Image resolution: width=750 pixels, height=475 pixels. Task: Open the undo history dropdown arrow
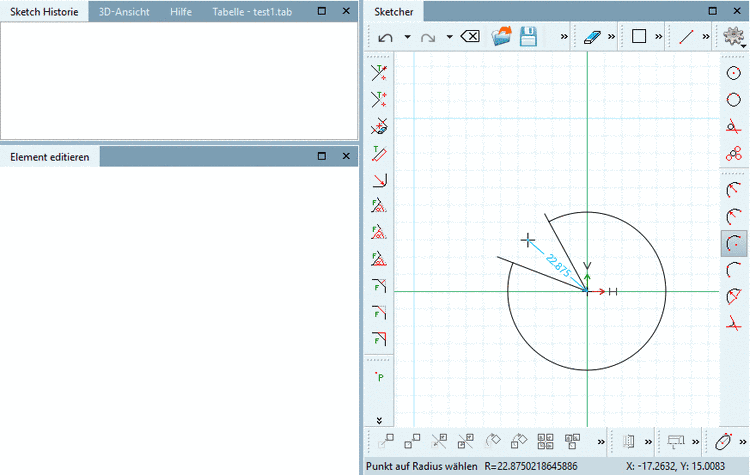tap(408, 37)
